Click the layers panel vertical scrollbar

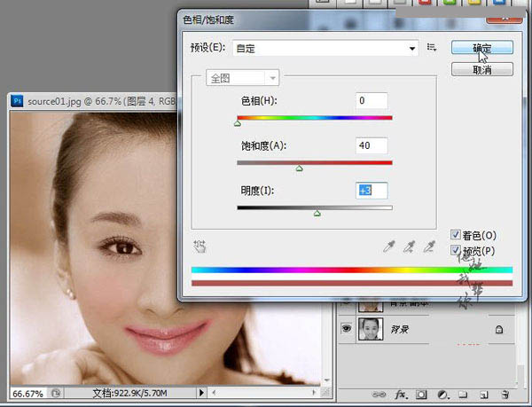(x=519, y=375)
